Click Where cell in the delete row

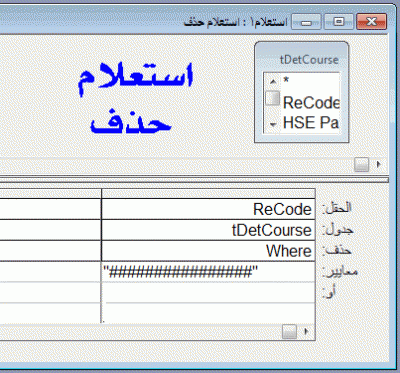click(208, 251)
